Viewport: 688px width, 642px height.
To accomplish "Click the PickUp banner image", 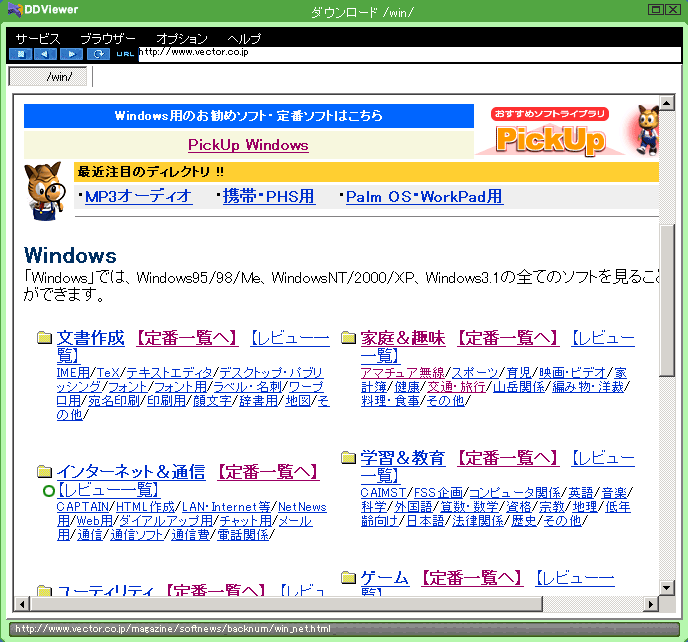I will 566,130.
